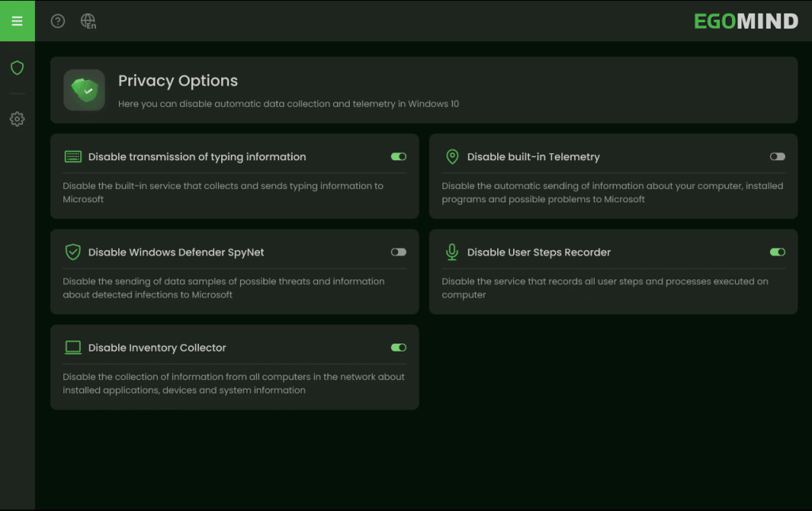Click keyboard icon for typing information
Screen dimensions: 812x511
coord(73,157)
